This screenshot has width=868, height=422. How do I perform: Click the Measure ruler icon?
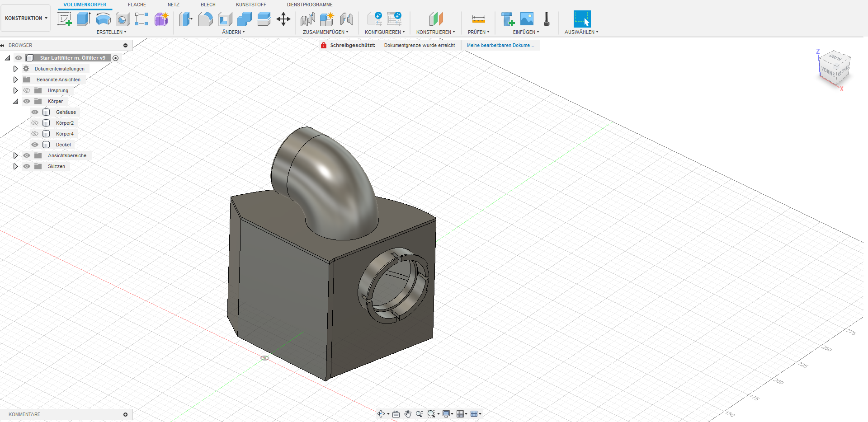[478, 19]
